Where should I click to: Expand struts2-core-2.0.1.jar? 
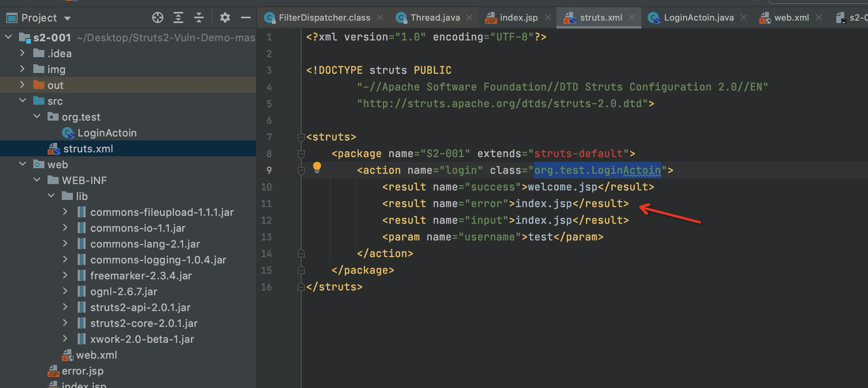(65, 323)
